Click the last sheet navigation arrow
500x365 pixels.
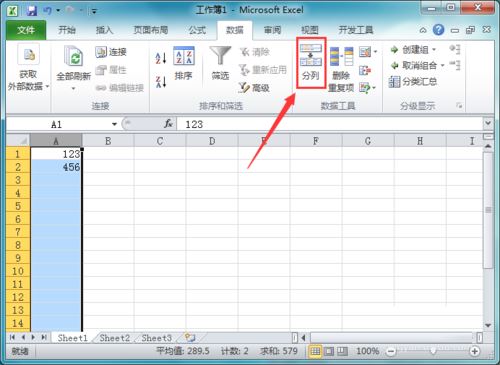[x=44, y=337]
